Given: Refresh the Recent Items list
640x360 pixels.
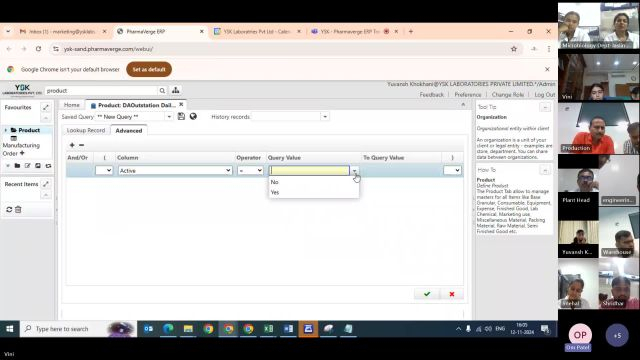Looking at the screenshot, I should 9,209.
